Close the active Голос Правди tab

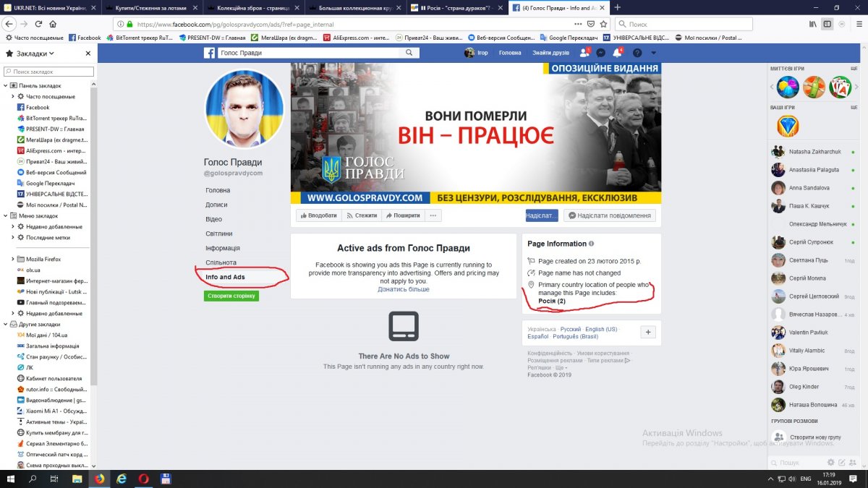[603, 7]
